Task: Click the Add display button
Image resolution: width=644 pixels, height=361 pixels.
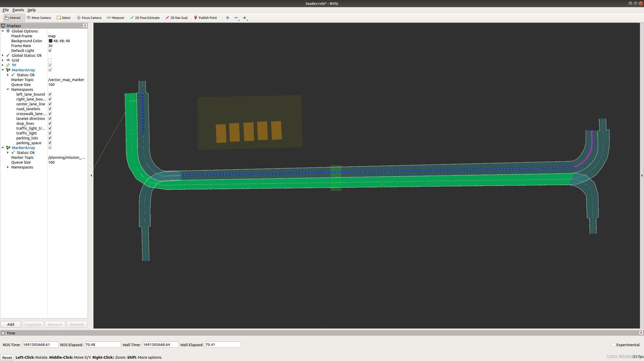Action: click(11, 325)
